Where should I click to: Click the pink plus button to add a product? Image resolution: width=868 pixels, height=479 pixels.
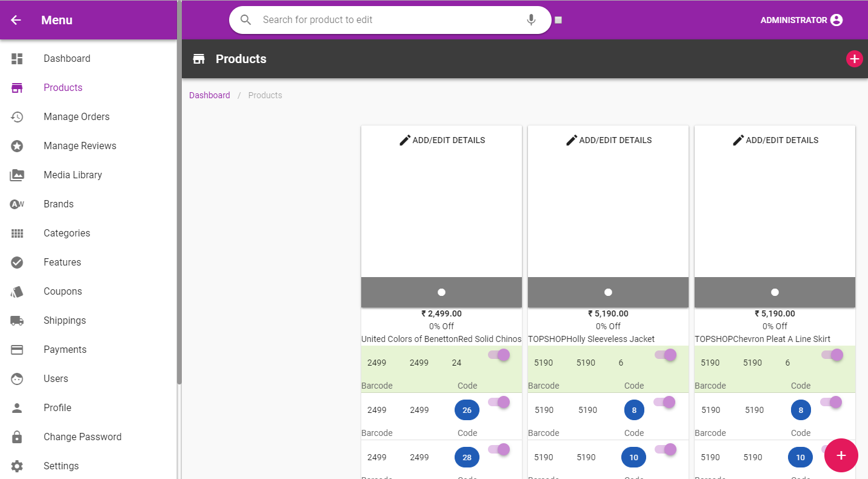[841, 455]
